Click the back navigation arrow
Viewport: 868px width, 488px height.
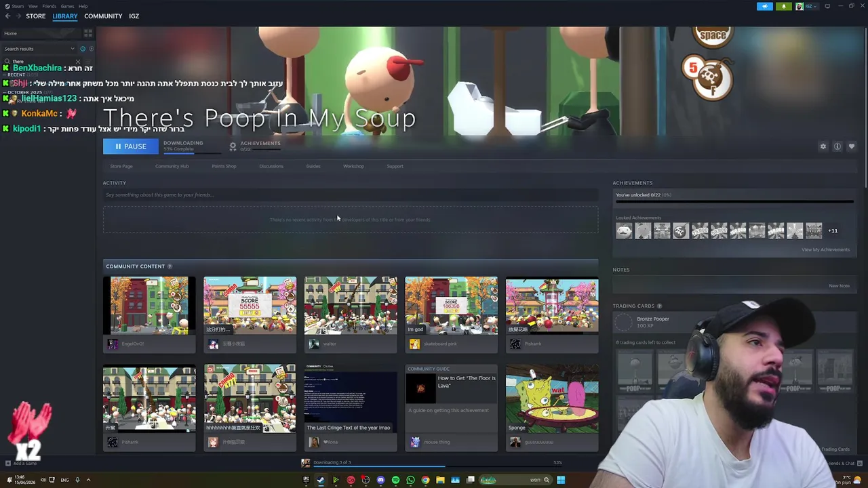tap(7, 16)
